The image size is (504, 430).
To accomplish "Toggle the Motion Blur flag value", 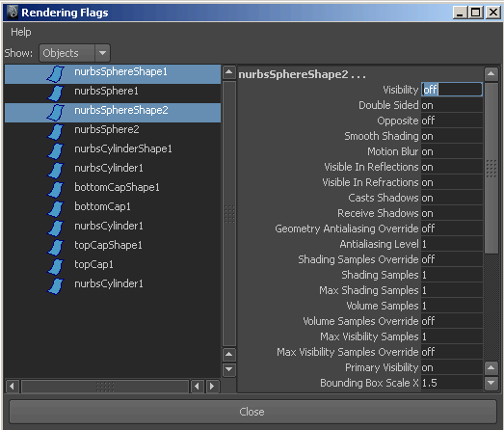I will point(452,151).
